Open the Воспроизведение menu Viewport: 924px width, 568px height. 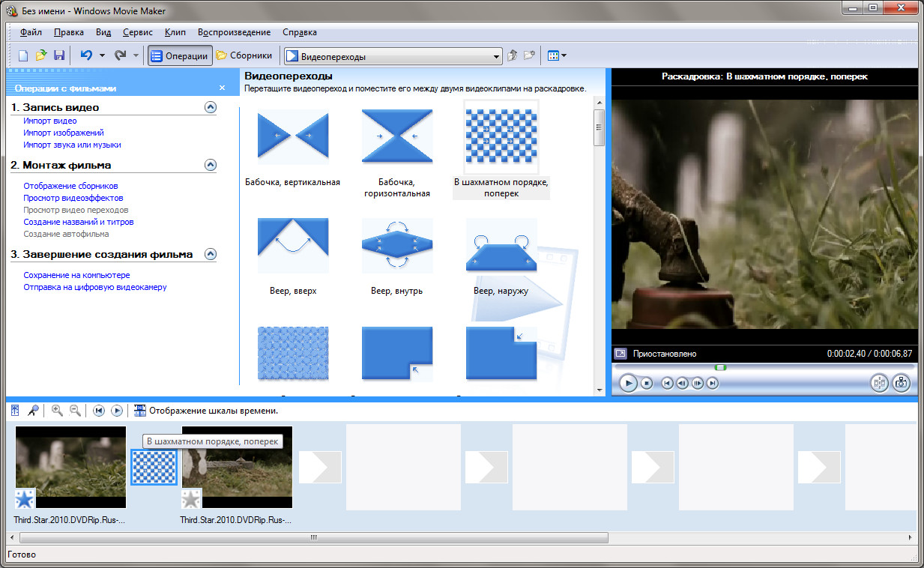234,32
